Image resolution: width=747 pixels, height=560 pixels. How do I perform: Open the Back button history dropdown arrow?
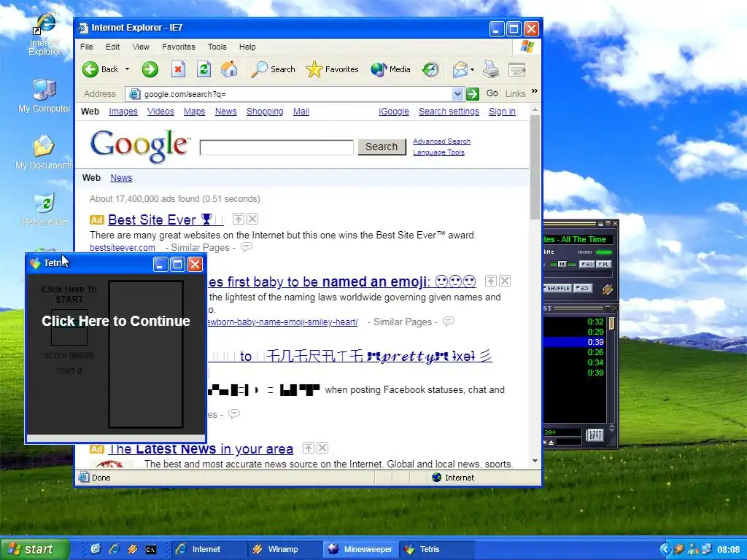coord(127,69)
